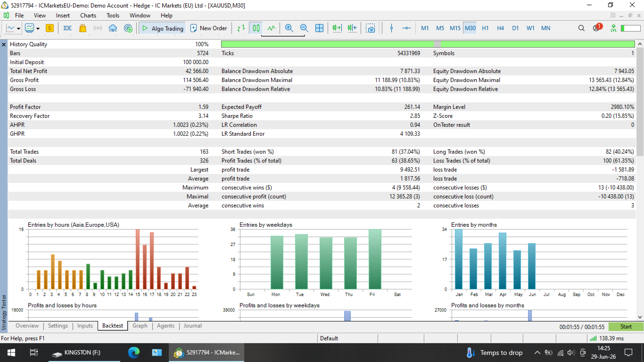
Task: Select the H1 timeframe
Action: click(485, 28)
